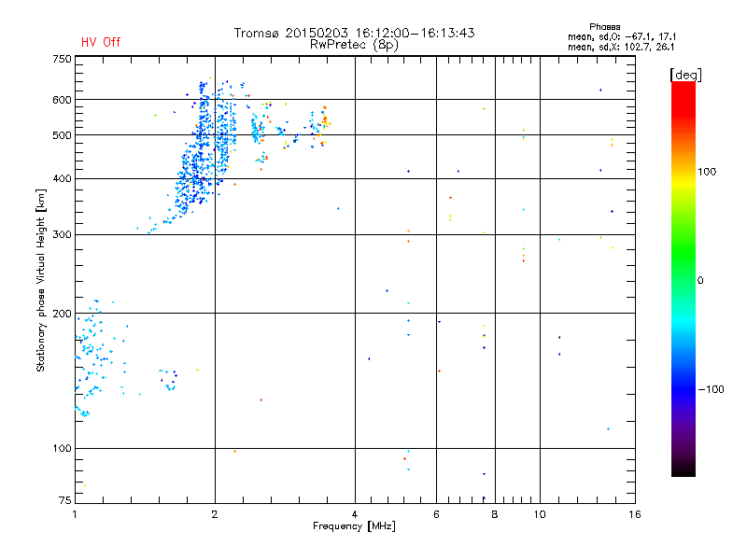Click the y-axis tick label '500'
747x560 pixels.
click(62, 135)
